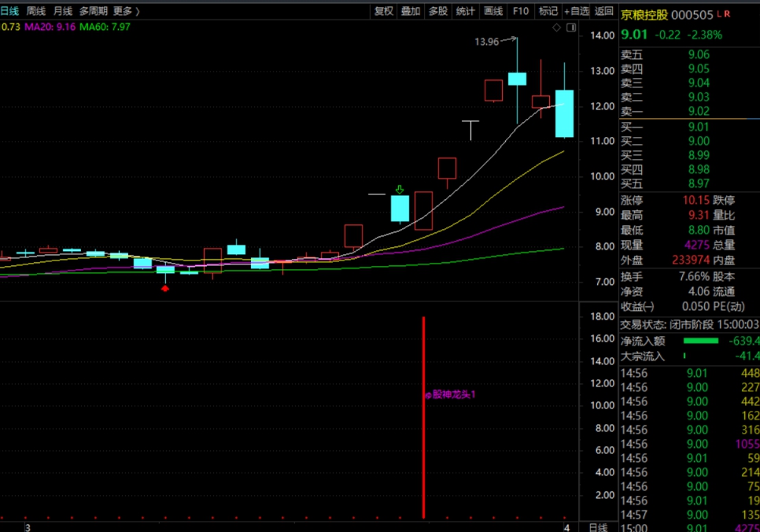
Task: Click turnover rate 7.66%
Action: [694, 276]
